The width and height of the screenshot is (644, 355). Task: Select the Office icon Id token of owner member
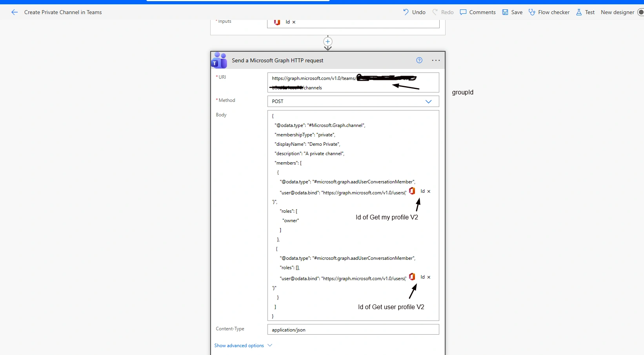click(x=420, y=191)
